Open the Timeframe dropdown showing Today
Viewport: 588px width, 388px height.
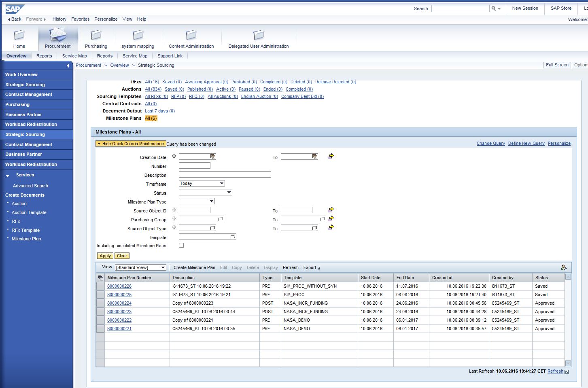221,183
